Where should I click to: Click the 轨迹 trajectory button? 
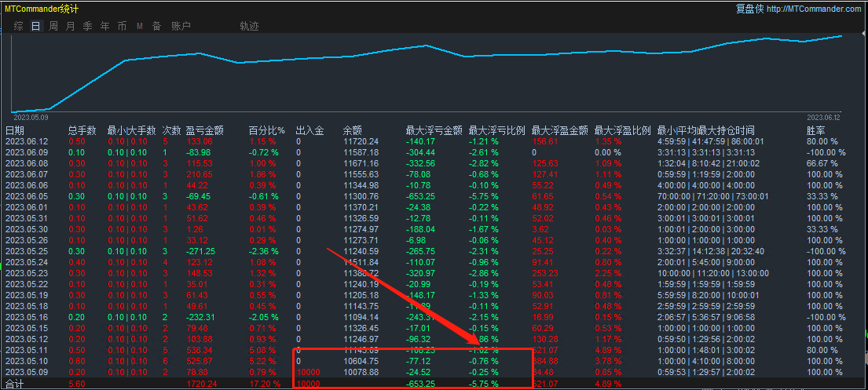(249, 26)
